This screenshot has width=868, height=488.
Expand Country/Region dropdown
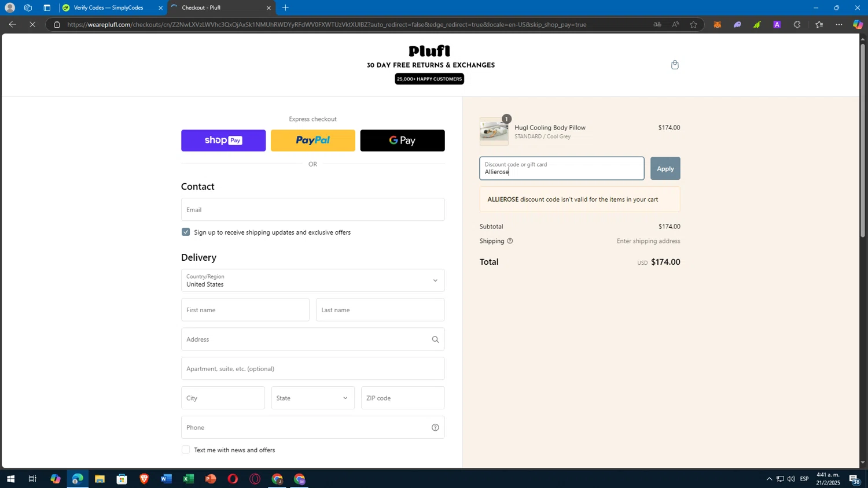pyautogui.click(x=313, y=280)
